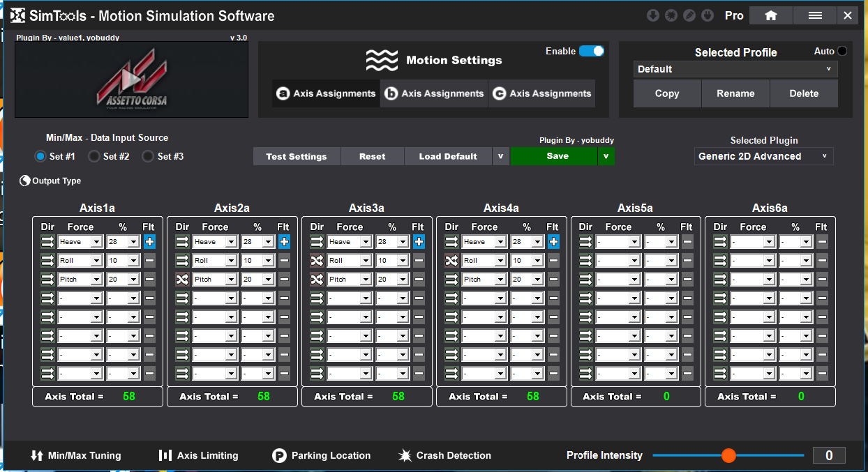Viewport: 868px width, 472px height.
Task: Turn off the motion Enable switch
Action: [591, 51]
